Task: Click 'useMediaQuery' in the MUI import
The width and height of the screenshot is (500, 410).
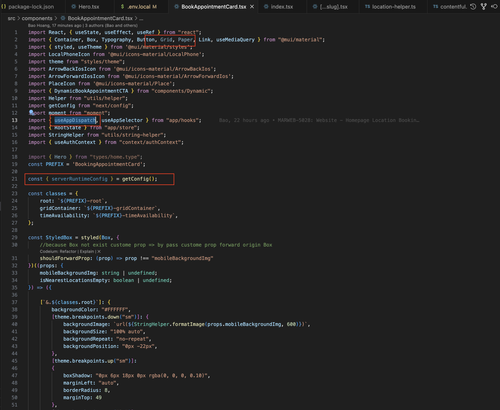Action: pos(235,40)
